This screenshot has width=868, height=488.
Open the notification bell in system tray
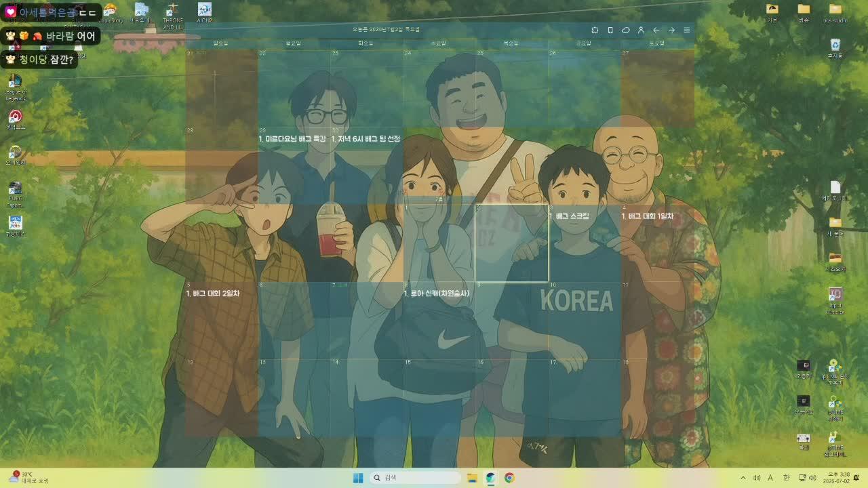[856, 477]
